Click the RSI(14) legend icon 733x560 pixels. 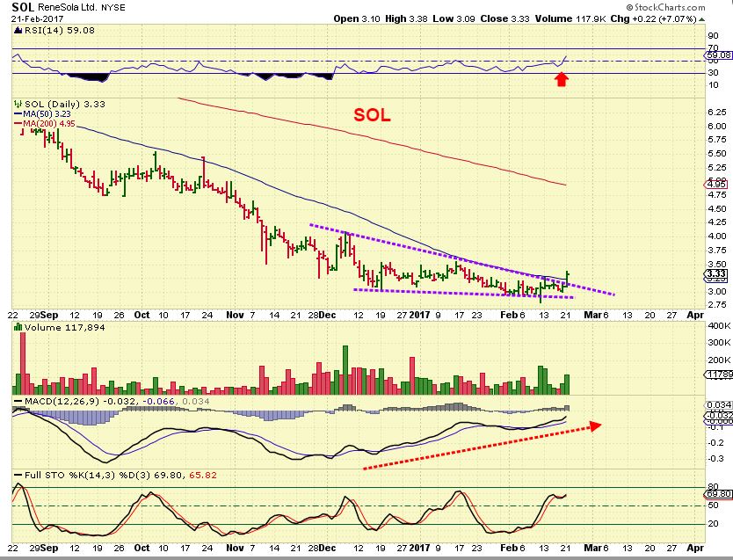click(x=18, y=31)
